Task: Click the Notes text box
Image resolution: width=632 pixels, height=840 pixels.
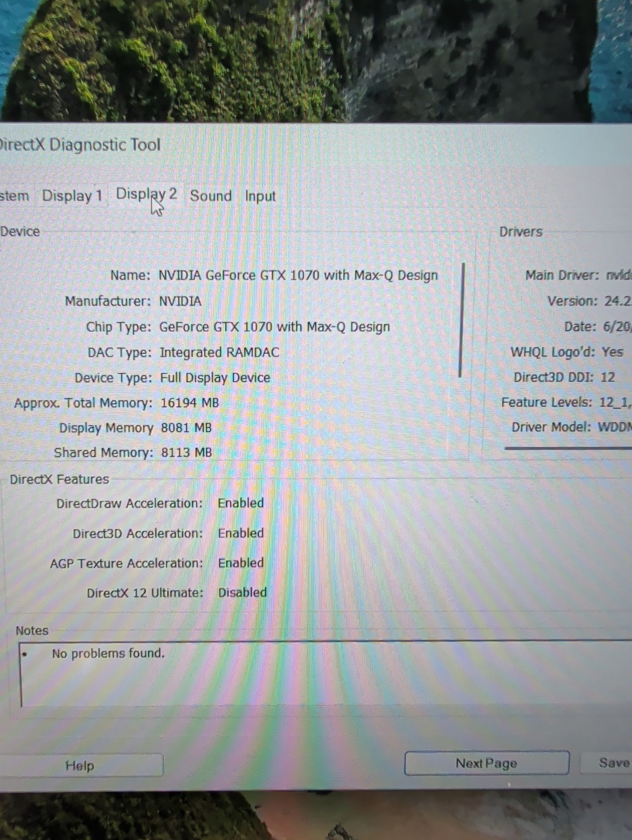Action: click(325, 674)
